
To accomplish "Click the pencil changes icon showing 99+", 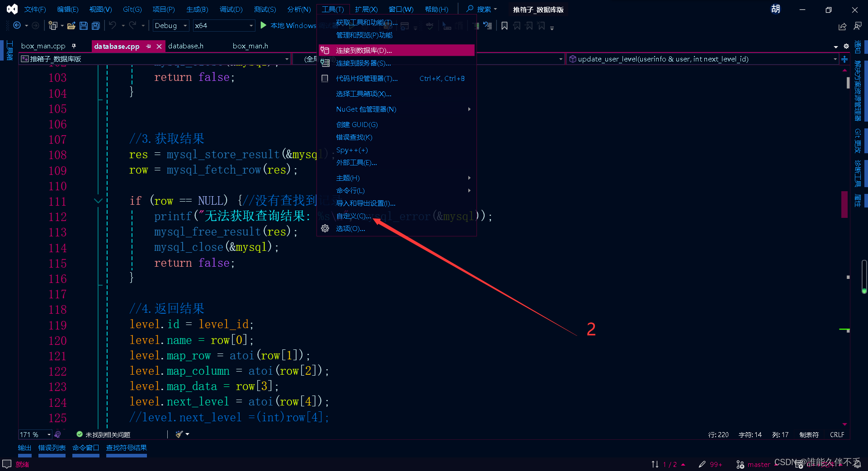I will pos(702,464).
